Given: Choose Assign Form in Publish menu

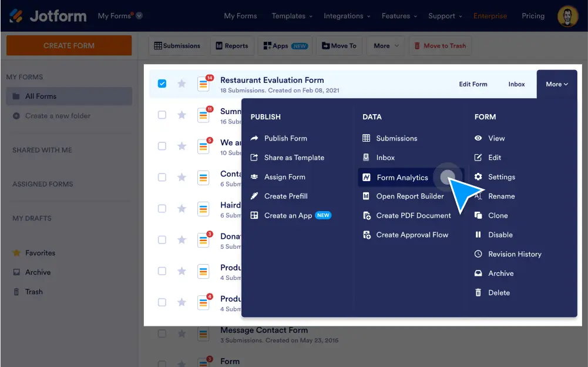Looking at the screenshot, I should [284, 177].
